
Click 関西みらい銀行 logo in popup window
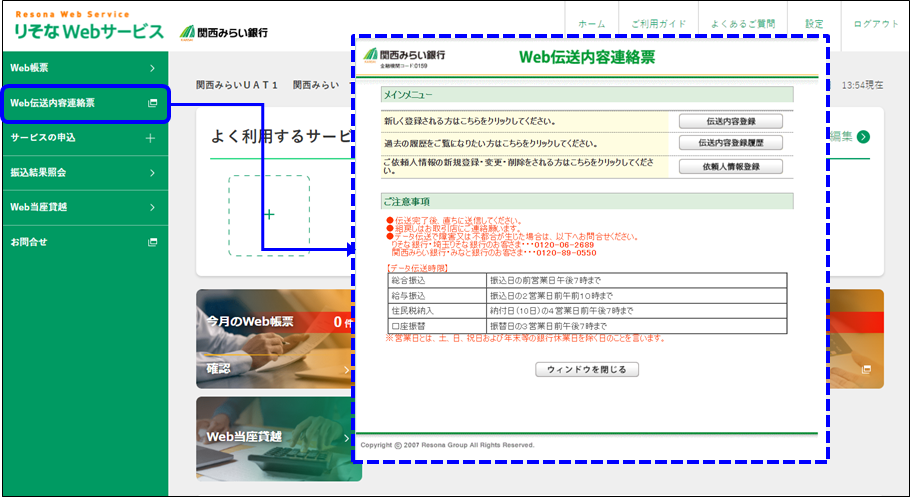405,57
